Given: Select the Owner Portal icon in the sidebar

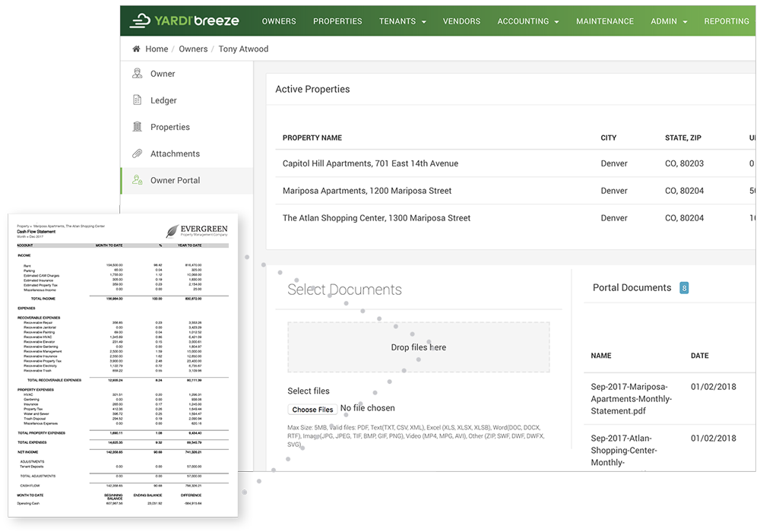Looking at the screenshot, I should [x=138, y=180].
